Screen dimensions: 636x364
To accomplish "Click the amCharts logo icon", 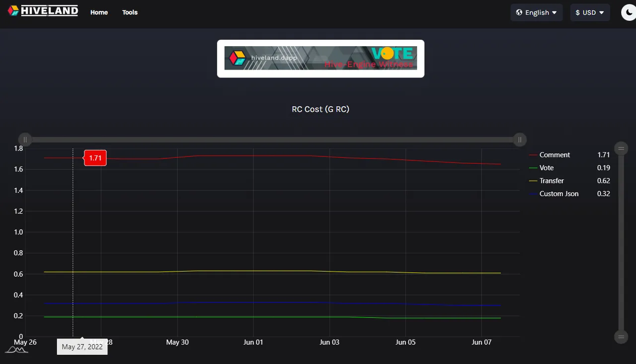I will [16, 350].
